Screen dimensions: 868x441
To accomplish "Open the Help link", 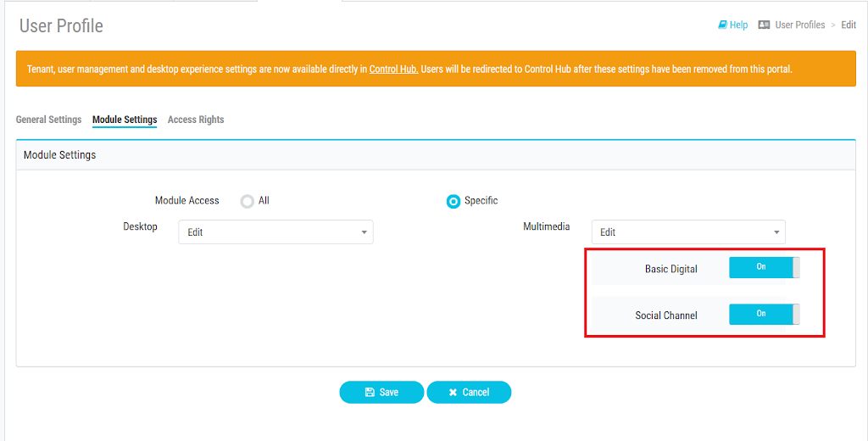I will 738,25.
